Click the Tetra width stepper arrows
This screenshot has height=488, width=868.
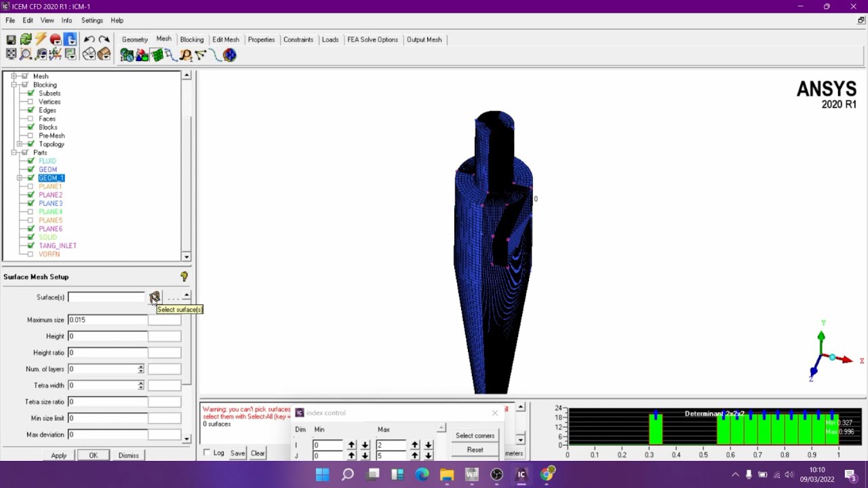tap(140, 385)
